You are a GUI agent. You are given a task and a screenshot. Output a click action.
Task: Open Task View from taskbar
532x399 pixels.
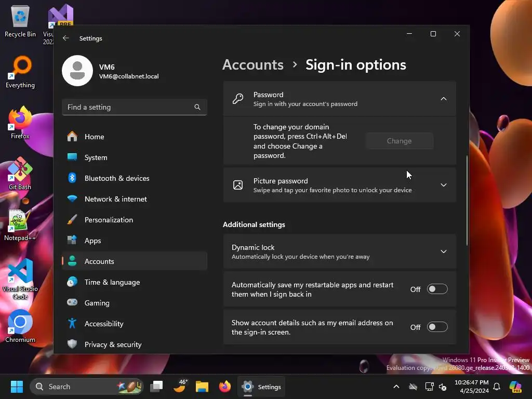click(x=156, y=387)
